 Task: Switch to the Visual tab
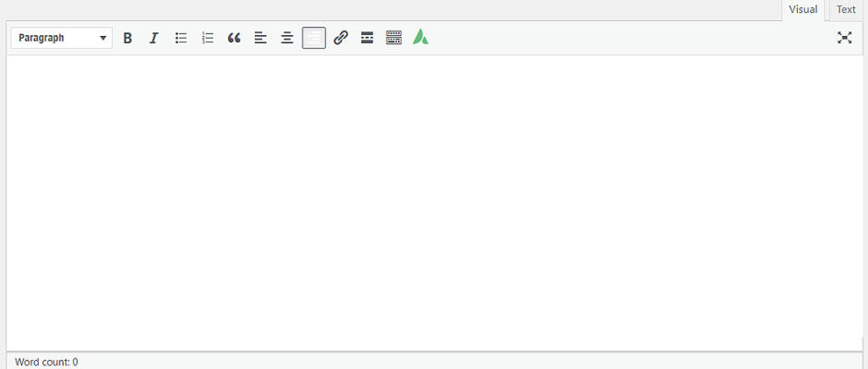[802, 10]
